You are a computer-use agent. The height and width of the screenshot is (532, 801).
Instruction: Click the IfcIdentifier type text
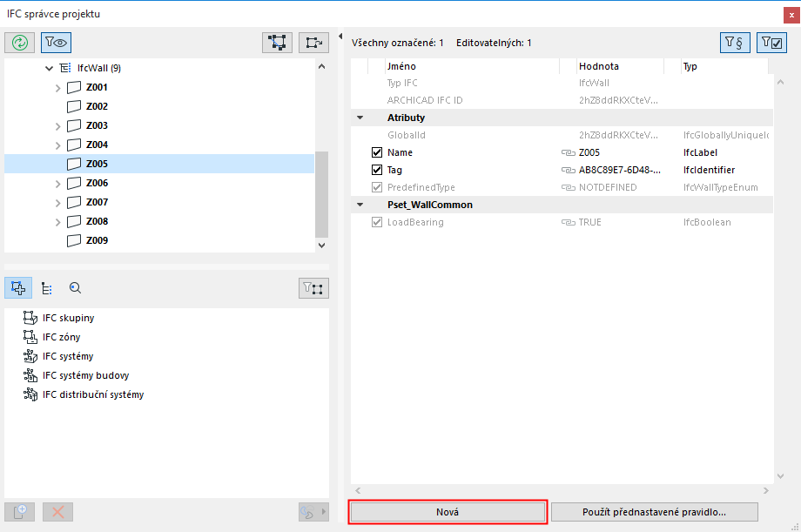(x=709, y=170)
